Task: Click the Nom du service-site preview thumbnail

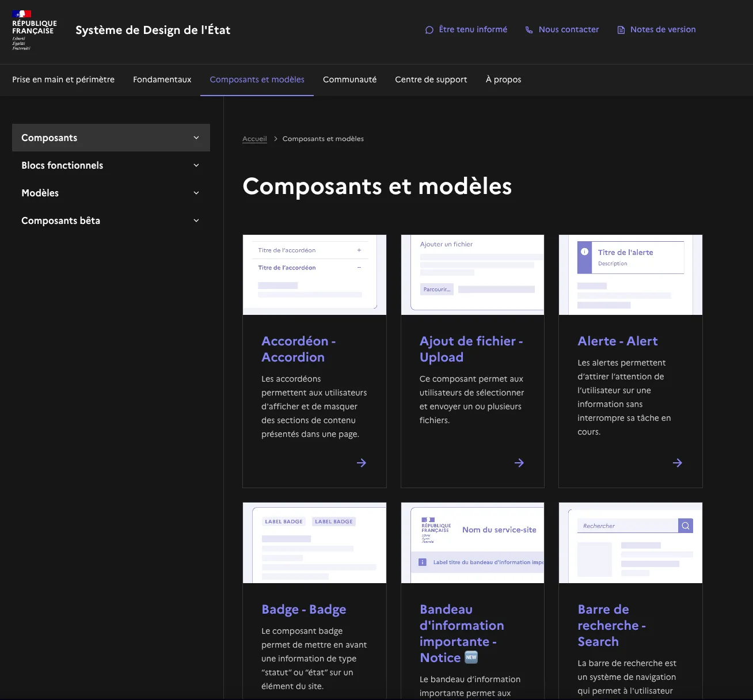Action: (473, 543)
